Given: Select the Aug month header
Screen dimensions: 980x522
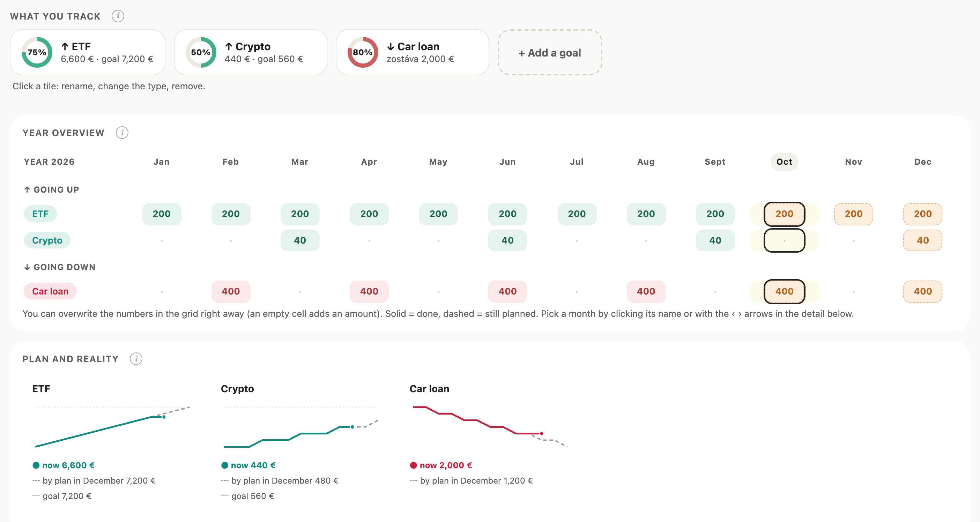Looking at the screenshot, I should coord(646,162).
